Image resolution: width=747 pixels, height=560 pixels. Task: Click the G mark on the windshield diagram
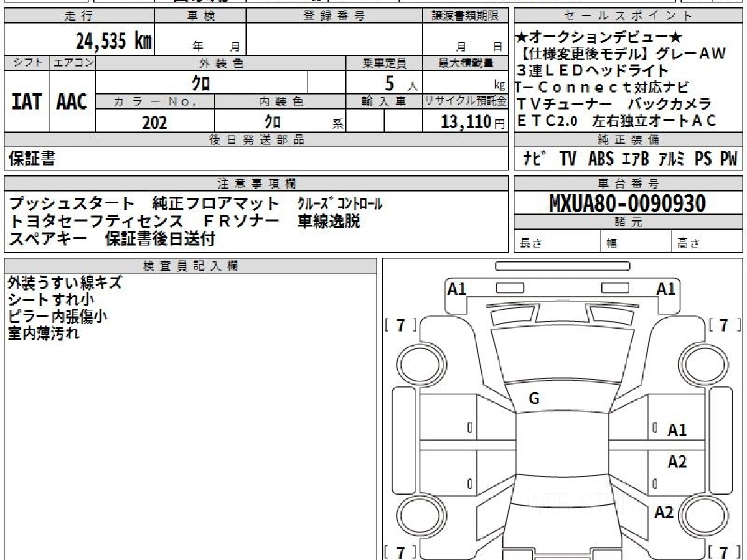(534, 399)
